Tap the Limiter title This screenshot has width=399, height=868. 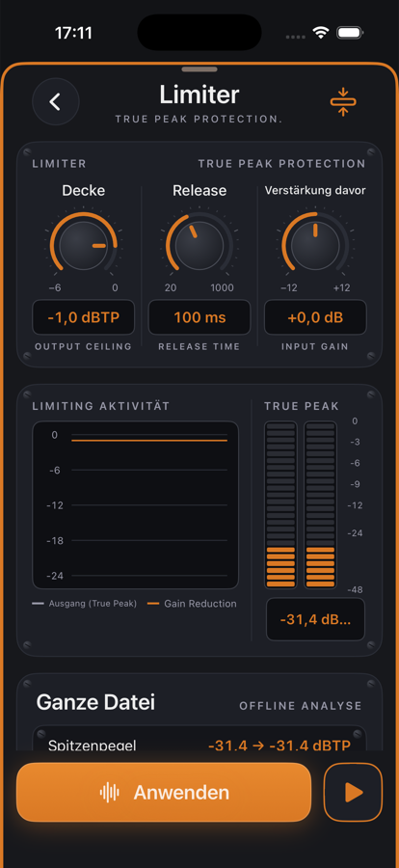199,95
